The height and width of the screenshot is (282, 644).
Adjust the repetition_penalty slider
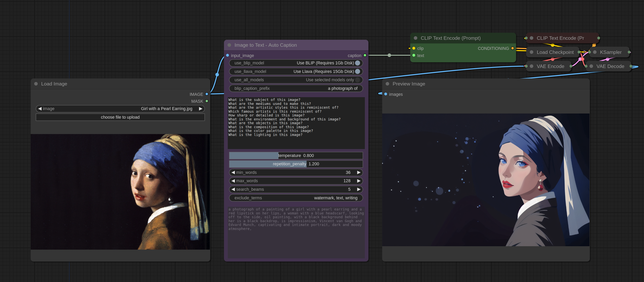(x=296, y=164)
